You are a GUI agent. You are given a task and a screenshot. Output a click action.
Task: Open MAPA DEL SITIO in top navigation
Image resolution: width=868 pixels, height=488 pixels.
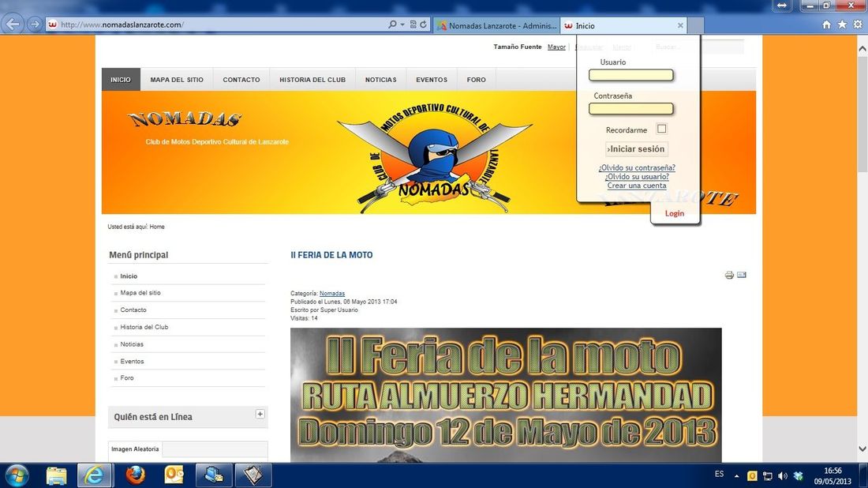tap(177, 80)
